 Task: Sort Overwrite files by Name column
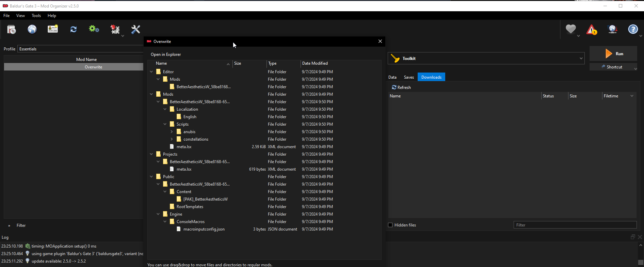coord(190,63)
